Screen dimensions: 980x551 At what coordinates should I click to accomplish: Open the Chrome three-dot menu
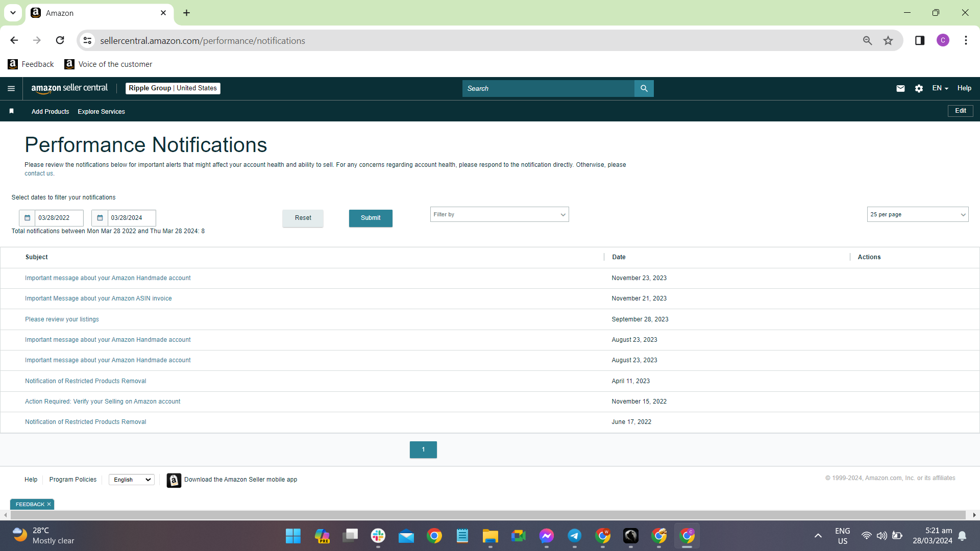(966, 40)
